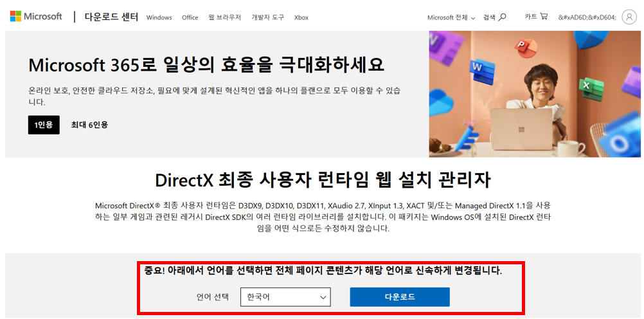The width and height of the screenshot is (644, 319).
Task: Open the 다운로드 센터 home link
Action: pyautogui.click(x=111, y=17)
